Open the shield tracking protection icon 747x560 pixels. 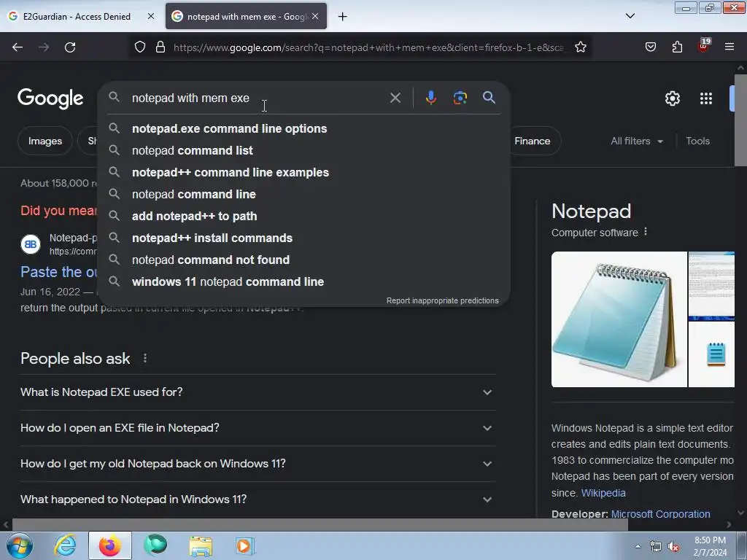point(139,47)
